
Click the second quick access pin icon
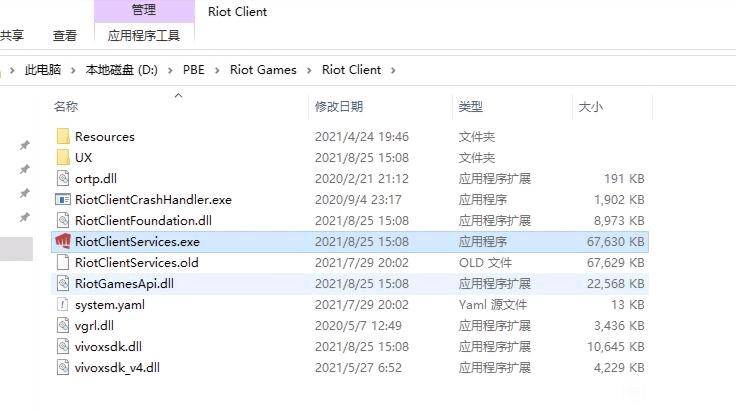(24, 169)
